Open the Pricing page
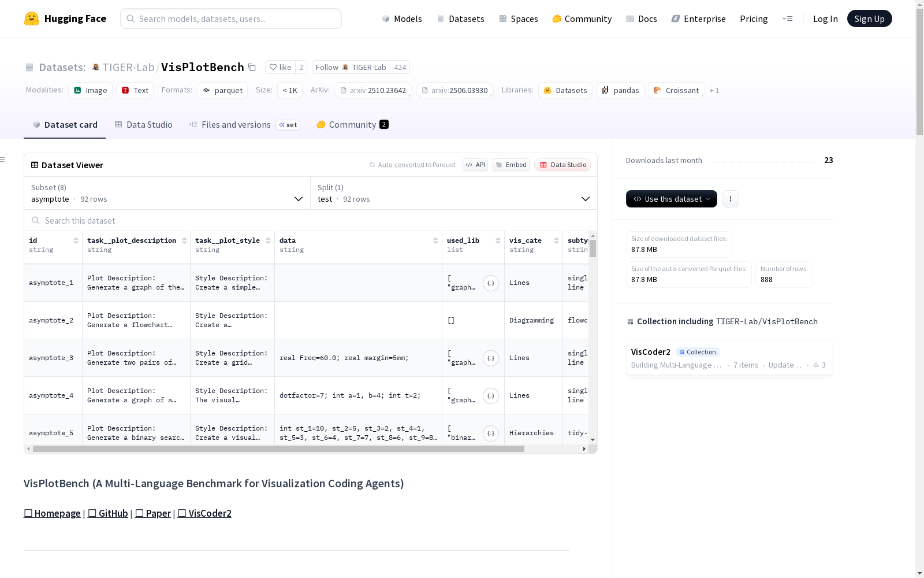Viewport: 924px width, 578px height. coord(754,18)
